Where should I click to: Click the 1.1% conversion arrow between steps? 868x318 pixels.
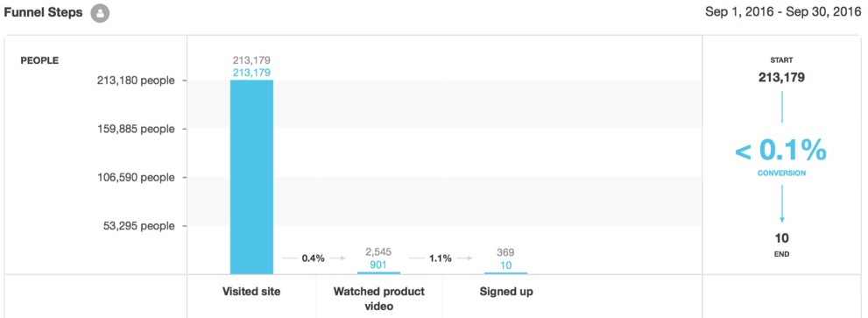(441, 258)
